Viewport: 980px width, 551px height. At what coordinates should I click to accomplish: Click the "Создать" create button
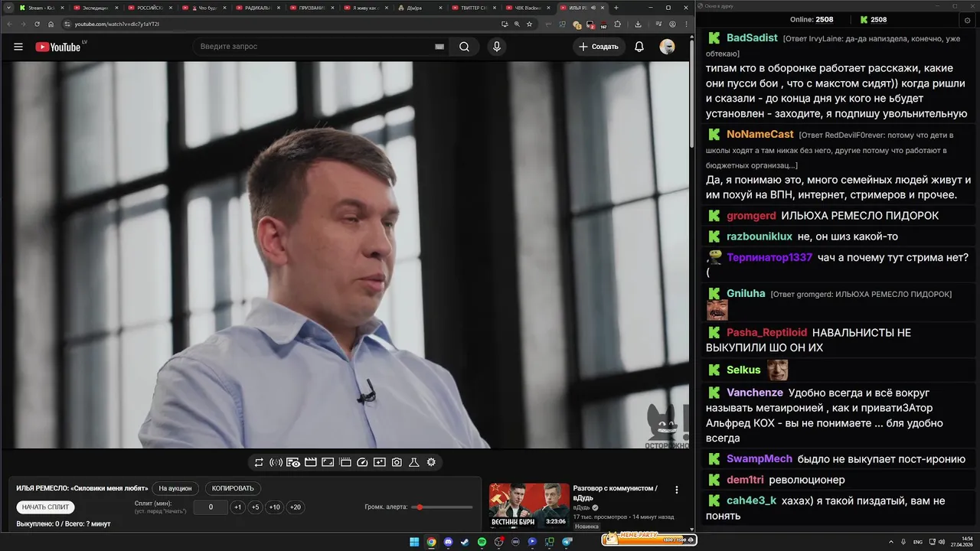coord(599,47)
